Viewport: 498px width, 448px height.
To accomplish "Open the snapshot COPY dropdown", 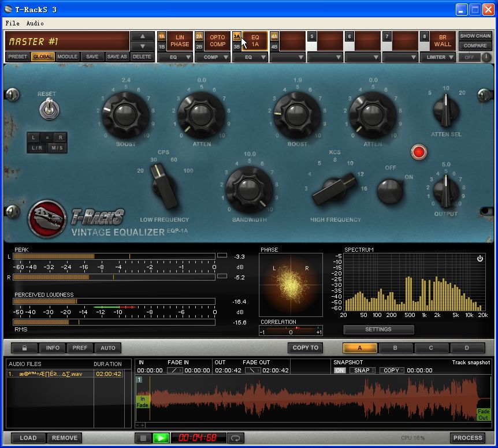I will point(392,370).
